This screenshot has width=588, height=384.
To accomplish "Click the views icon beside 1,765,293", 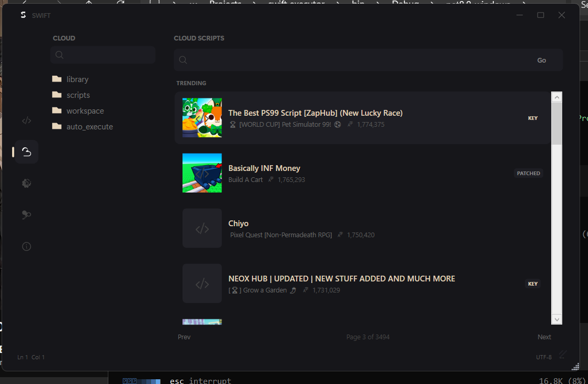I will [271, 179].
